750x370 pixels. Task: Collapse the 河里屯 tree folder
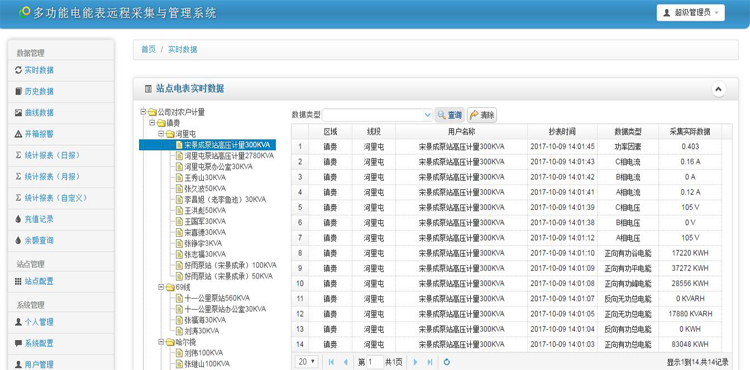(x=161, y=134)
